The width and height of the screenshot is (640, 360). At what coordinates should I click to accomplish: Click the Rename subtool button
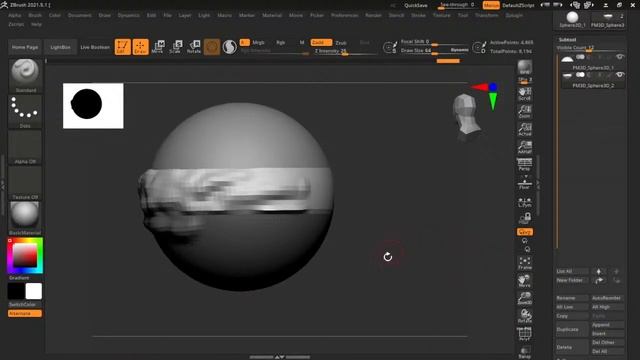coord(572,298)
